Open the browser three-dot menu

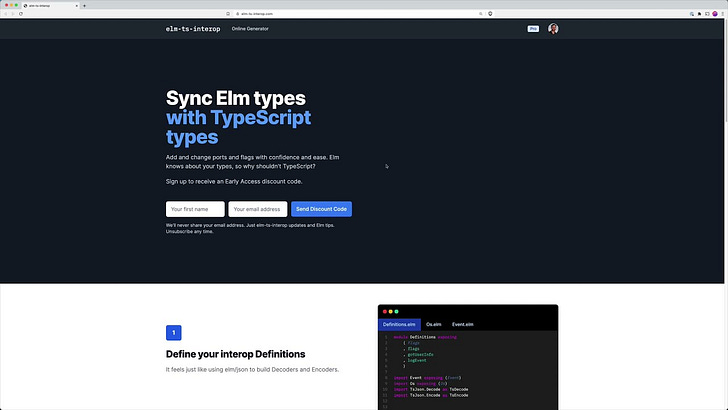tap(722, 13)
